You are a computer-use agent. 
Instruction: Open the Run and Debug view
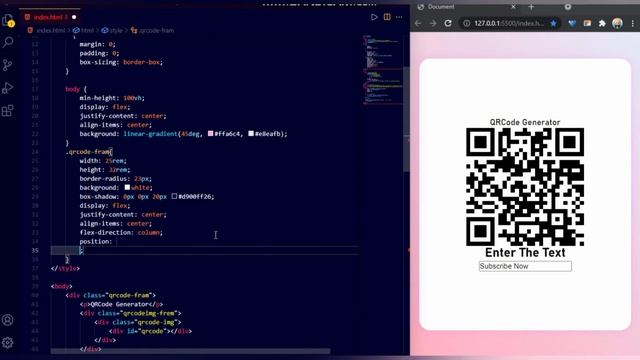(x=8, y=88)
